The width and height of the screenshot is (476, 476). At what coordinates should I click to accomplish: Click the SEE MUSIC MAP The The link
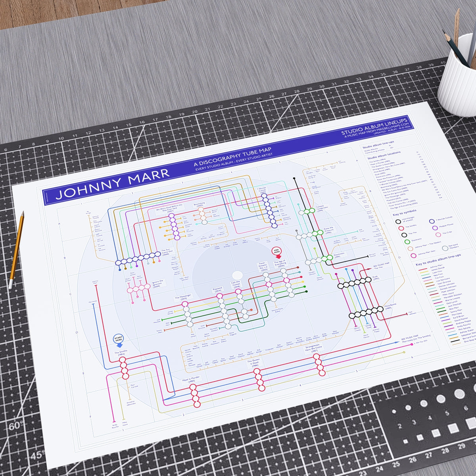pyautogui.click(x=382, y=265)
